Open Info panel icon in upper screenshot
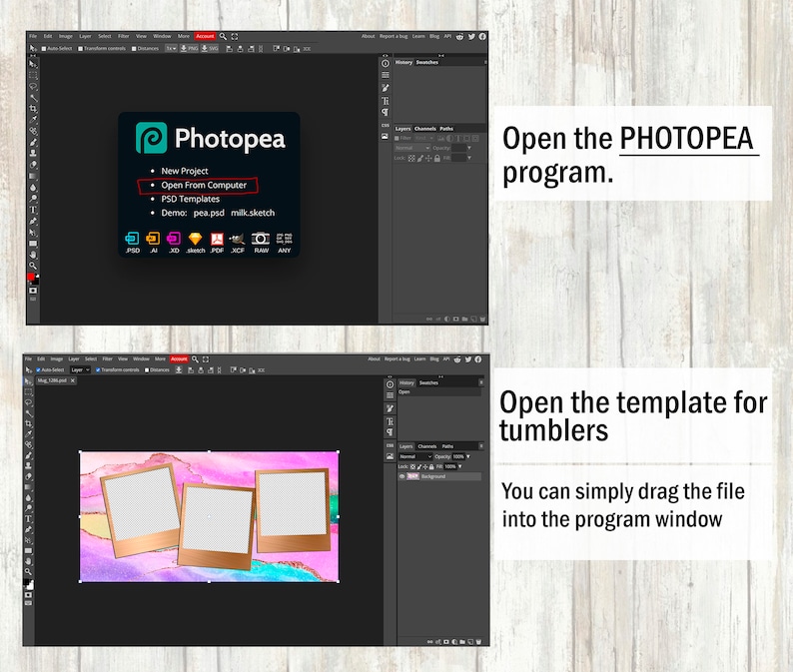Viewport: 793px width, 672px height. [x=386, y=63]
